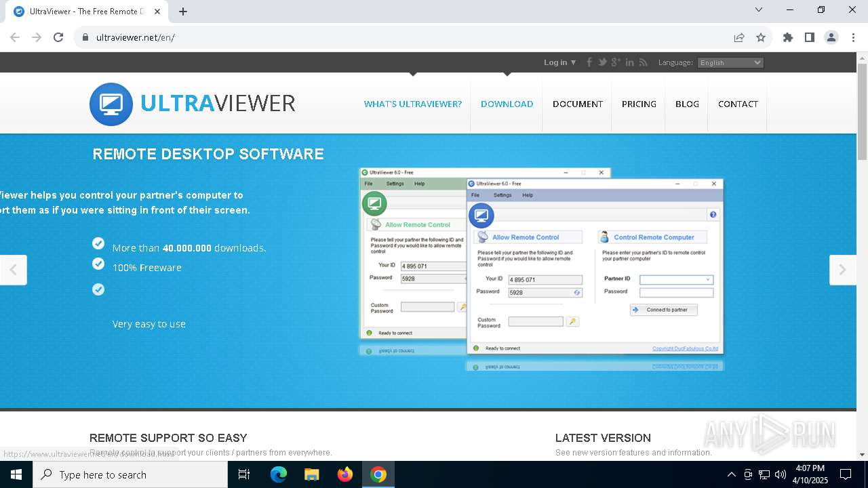Open the LinkedIn social icon
868x488 pixels.
point(630,62)
